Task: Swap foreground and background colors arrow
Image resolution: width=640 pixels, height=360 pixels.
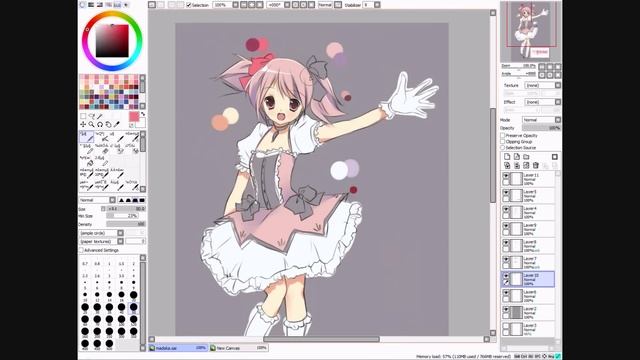Action: tap(143, 114)
